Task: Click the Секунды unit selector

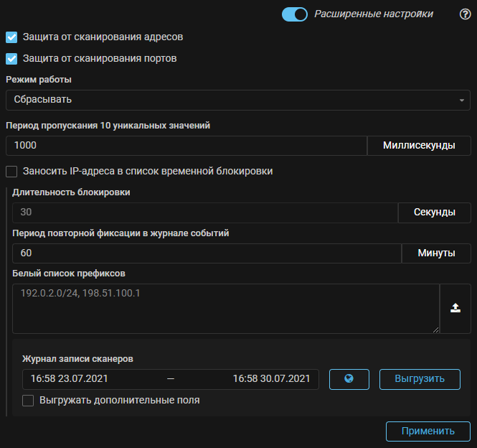Action: click(x=434, y=213)
